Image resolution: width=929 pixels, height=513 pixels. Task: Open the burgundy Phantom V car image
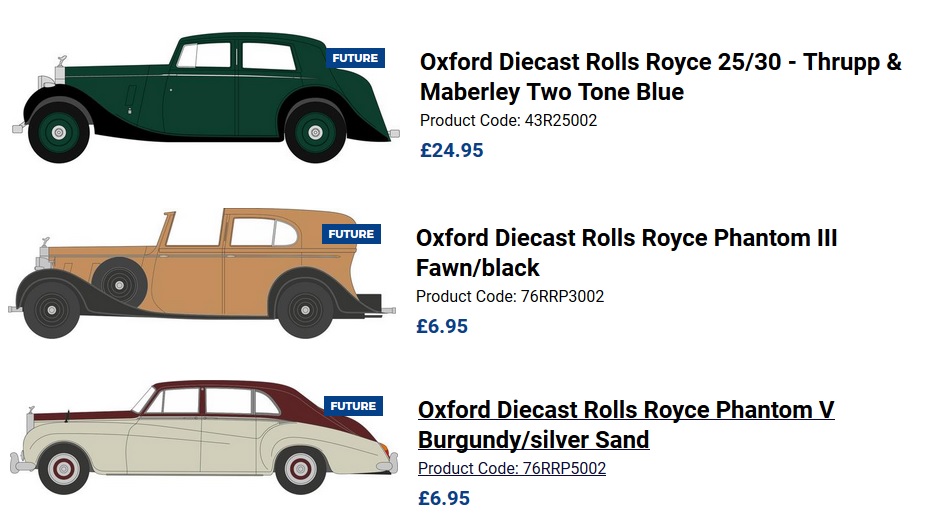coord(200,440)
